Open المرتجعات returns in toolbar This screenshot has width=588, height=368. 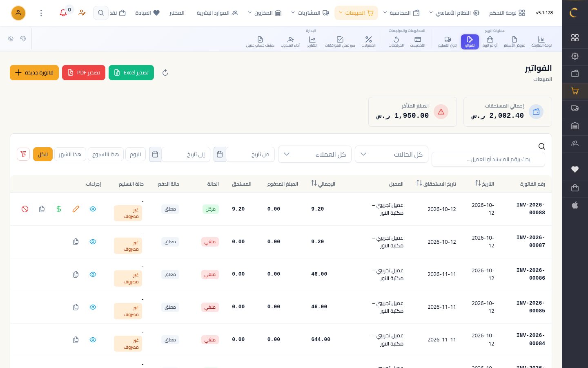396,41
